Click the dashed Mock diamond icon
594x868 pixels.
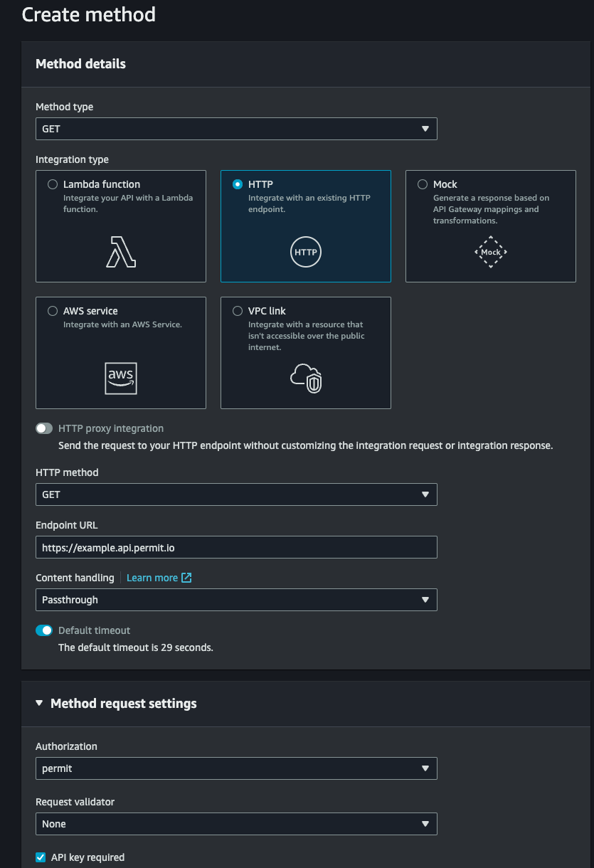click(x=490, y=252)
